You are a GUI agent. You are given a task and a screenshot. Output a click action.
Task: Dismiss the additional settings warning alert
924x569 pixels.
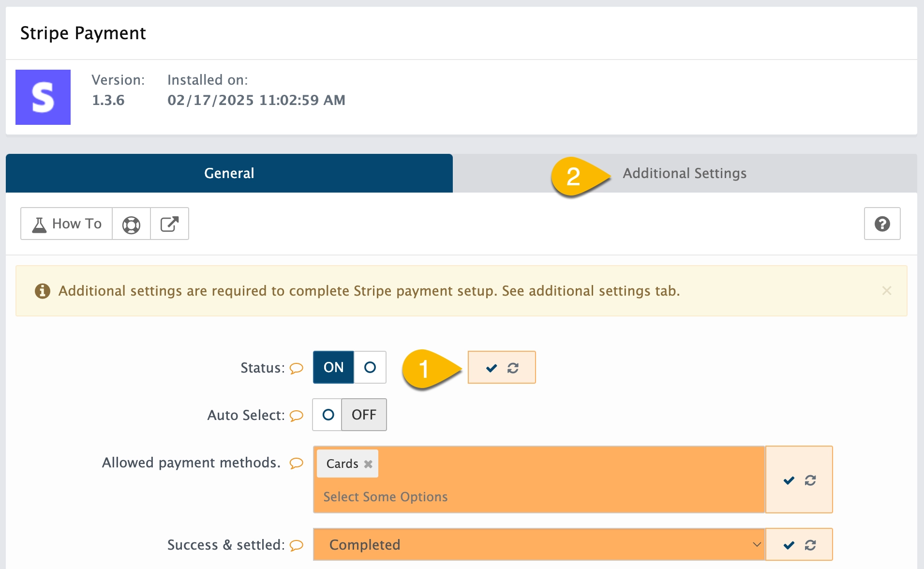886,291
